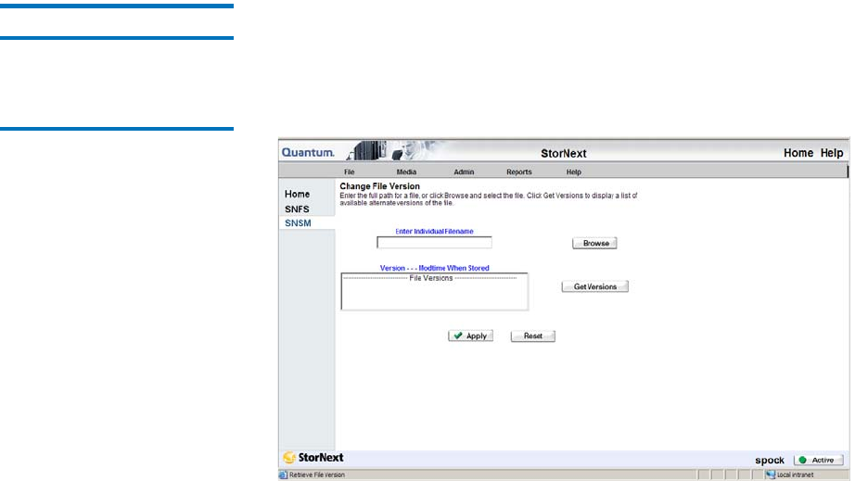Click the Home link in the top header
868x481 pixels.
[x=798, y=153]
